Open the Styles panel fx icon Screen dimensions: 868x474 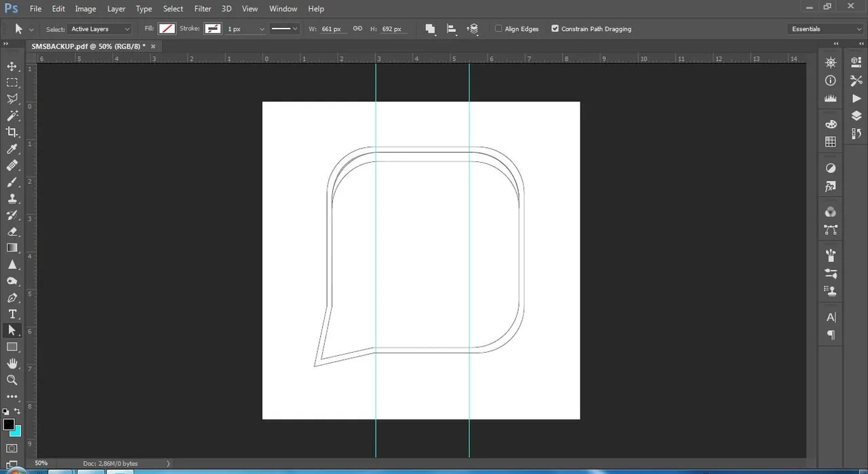[831, 186]
